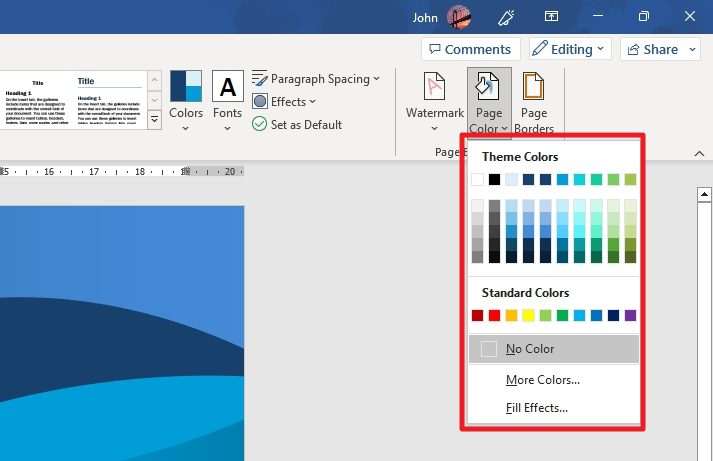Open the Comments pane

click(x=471, y=49)
